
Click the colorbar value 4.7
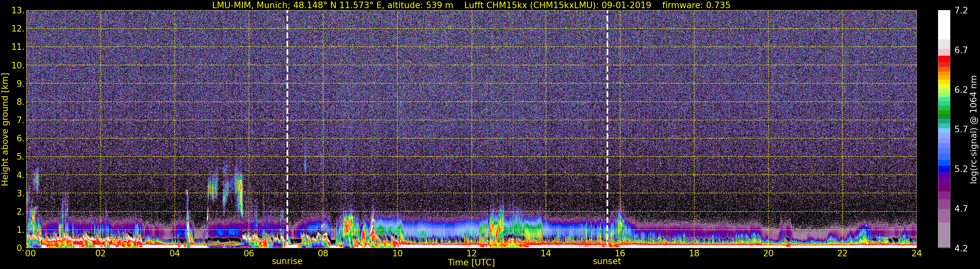[x=961, y=208]
